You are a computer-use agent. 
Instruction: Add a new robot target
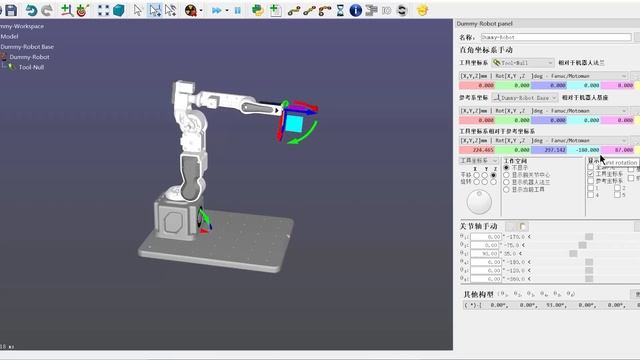point(82,10)
